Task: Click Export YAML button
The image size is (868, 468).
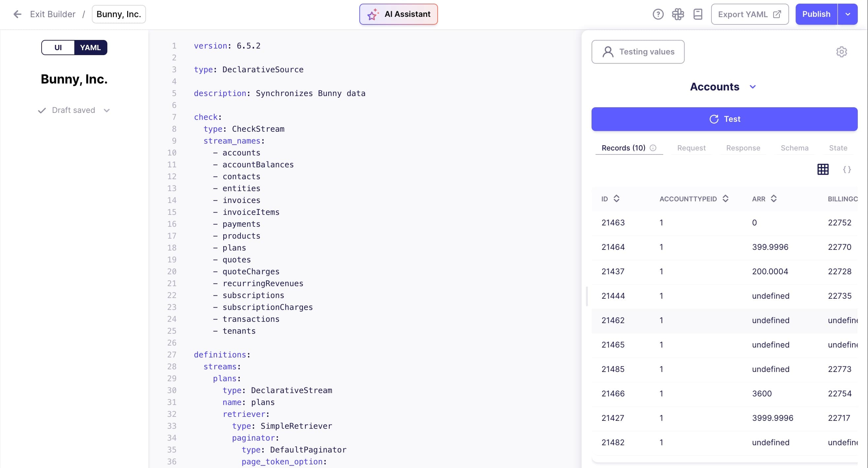Action: tap(749, 14)
